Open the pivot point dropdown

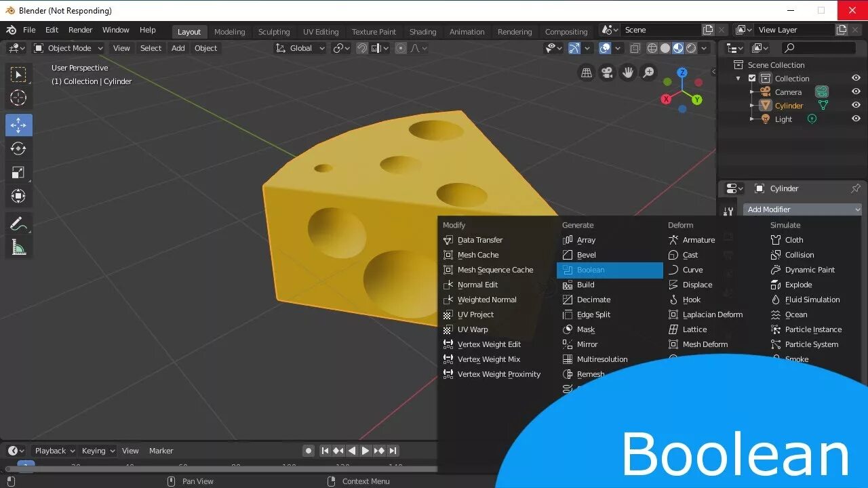click(341, 48)
